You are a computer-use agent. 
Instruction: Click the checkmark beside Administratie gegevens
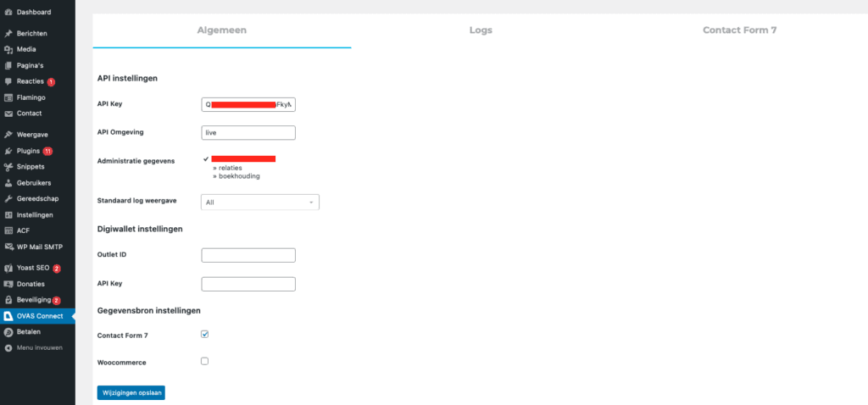tap(206, 158)
